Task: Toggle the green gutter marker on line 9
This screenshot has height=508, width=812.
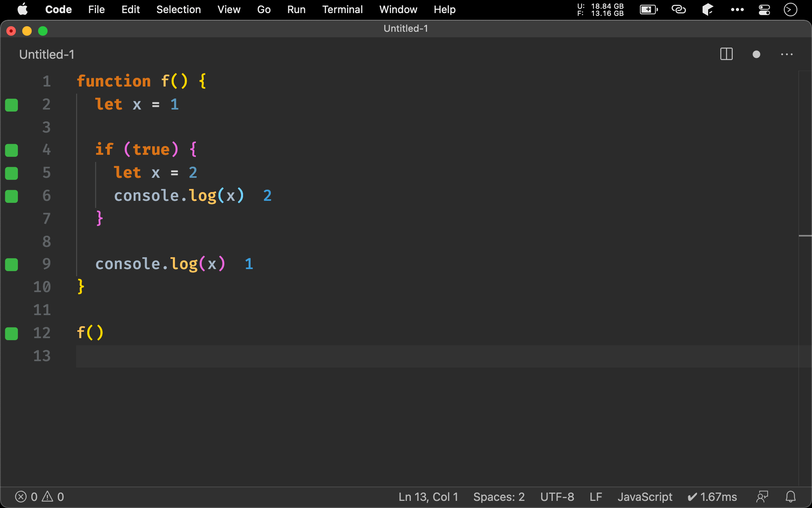Action: pos(11,264)
